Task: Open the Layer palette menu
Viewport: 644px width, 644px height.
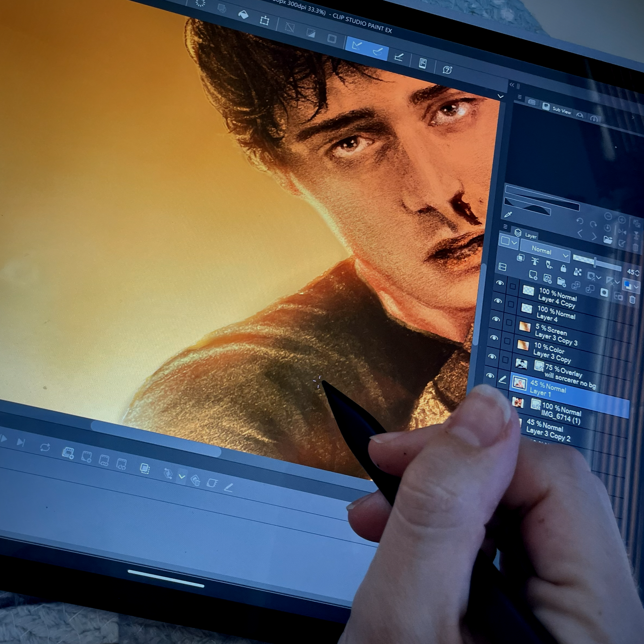Action: (x=505, y=226)
